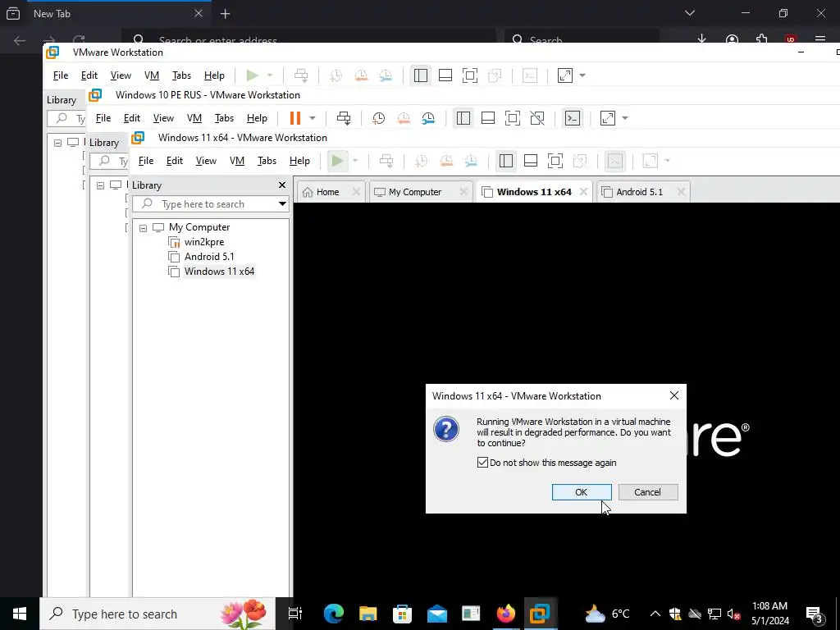The width and height of the screenshot is (840, 630).
Task: Select Windows 11 x64 in the Library tree
Action: [x=219, y=271]
